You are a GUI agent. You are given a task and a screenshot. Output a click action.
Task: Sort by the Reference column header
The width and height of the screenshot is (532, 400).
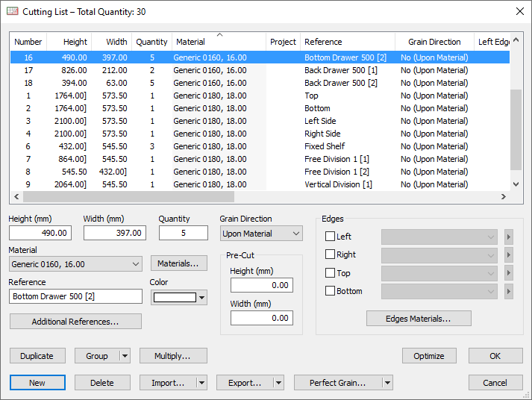point(348,42)
